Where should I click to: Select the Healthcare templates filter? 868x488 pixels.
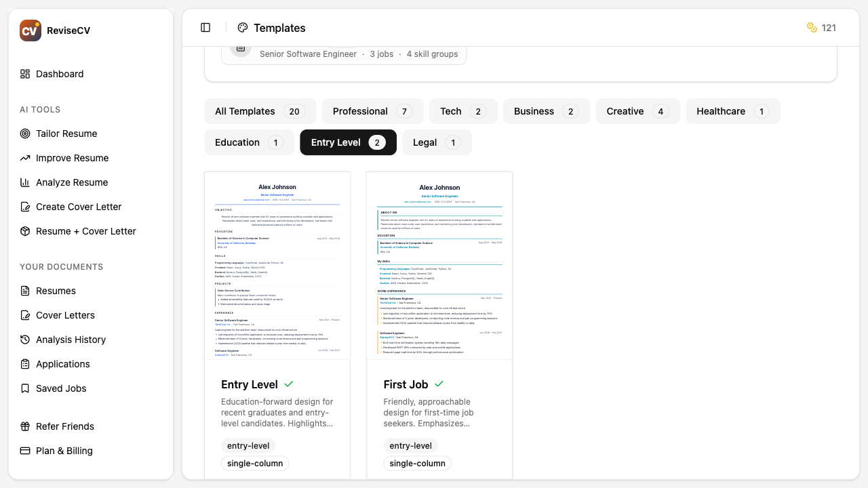click(x=732, y=111)
